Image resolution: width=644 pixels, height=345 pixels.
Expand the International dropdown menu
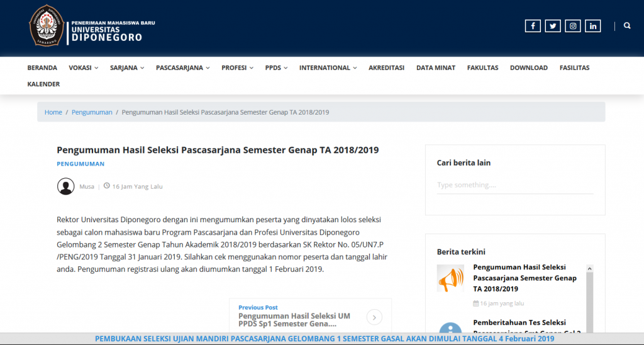[x=328, y=68]
